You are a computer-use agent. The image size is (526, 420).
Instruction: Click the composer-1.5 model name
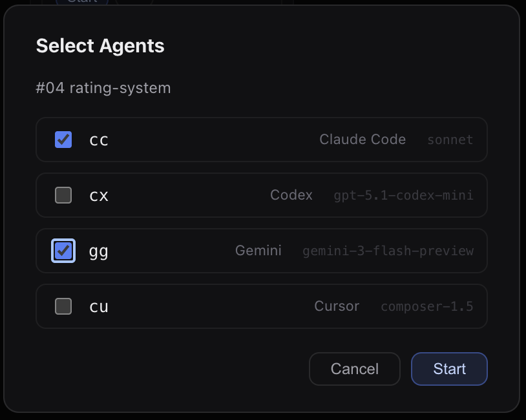click(426, 306)
